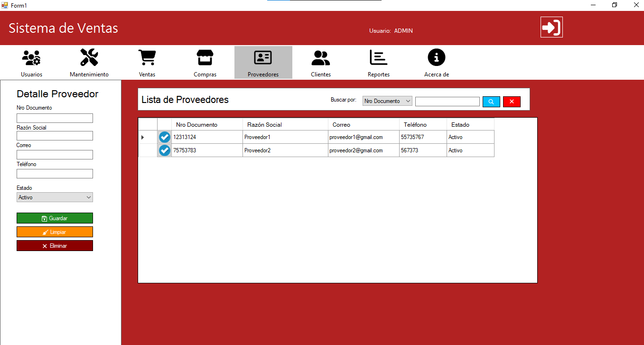Click the red clear search button

tap(512, 102)
